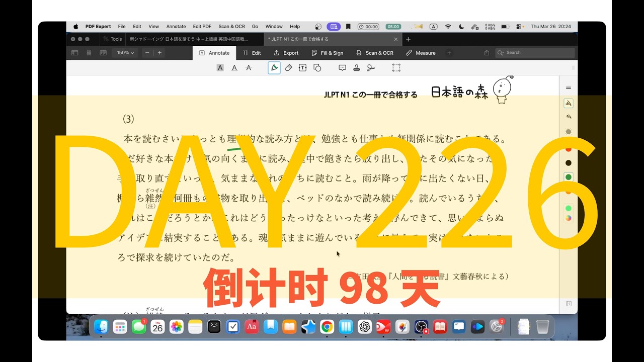Select the Pen drawing tool

(274, 67)
